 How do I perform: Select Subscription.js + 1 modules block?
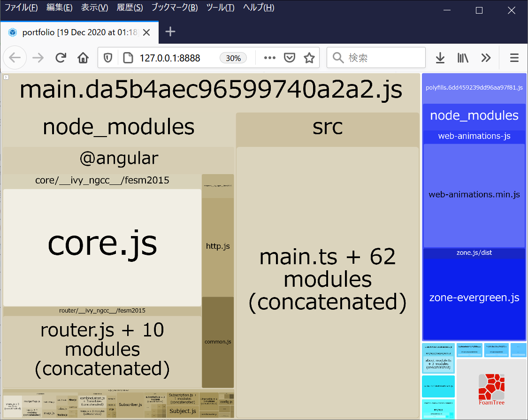click(x=183, y=398)
